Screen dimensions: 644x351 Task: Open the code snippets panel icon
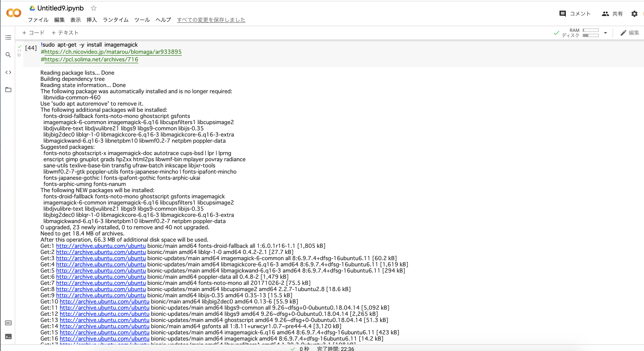tap(8, 72)
